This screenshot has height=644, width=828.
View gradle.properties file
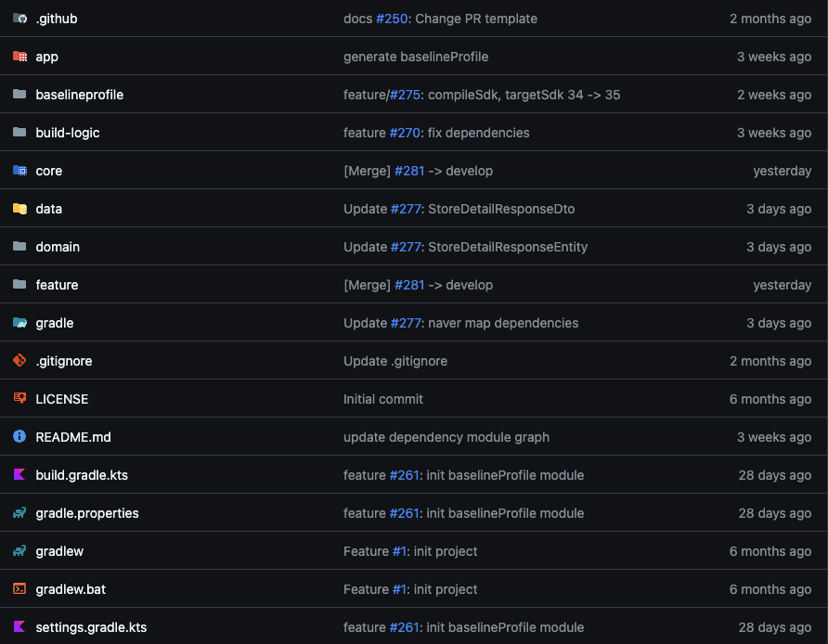coord(87,513)
